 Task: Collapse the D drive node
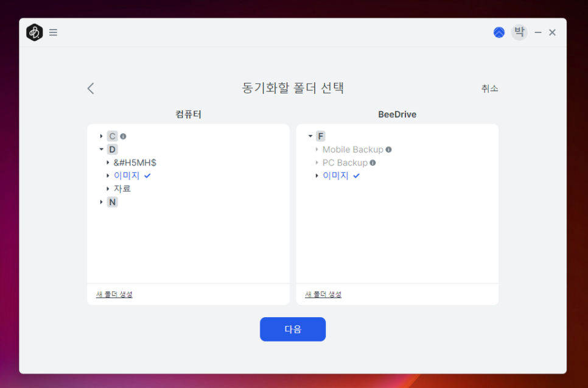[101, 149]
